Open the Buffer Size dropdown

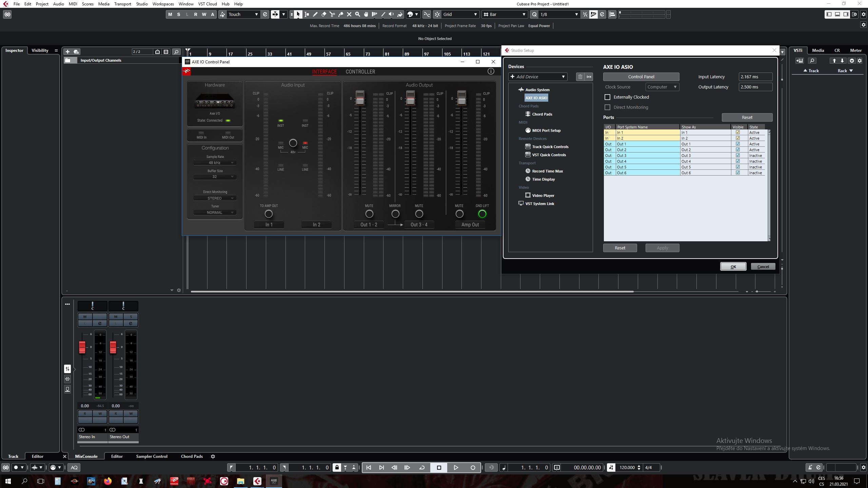(x=215, y=177)
